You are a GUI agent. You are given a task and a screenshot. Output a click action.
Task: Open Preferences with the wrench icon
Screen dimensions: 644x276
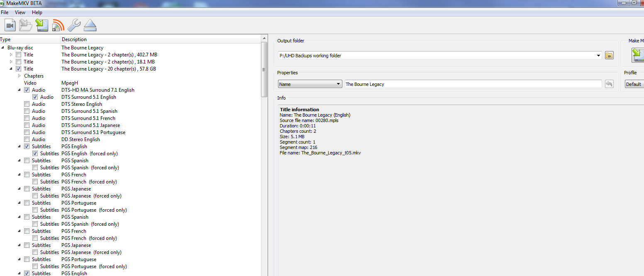point(74,25)
